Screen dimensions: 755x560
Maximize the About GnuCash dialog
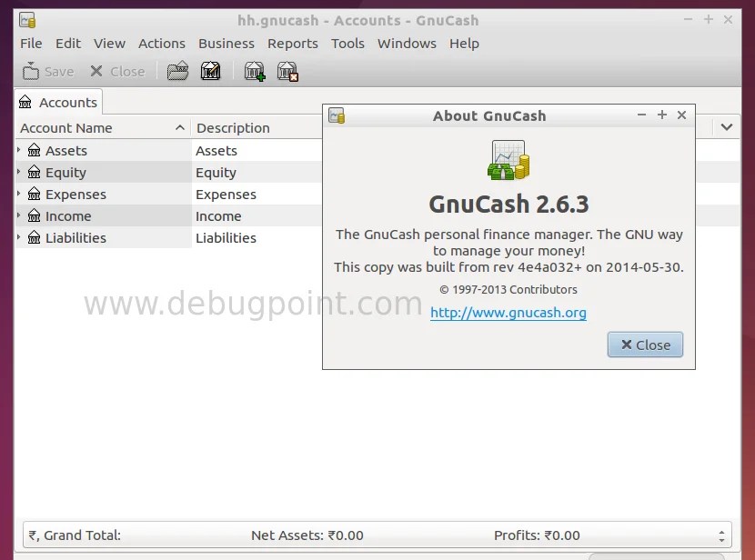(x=662, y=115)
